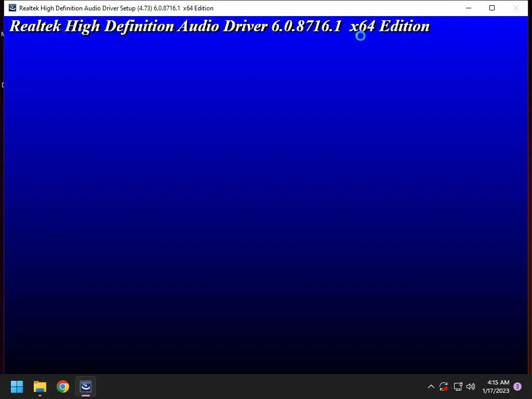Viewport: 532px width, 399px height.
Task: Click the Realtek setup title bar icon
Action: pos(12,8)
